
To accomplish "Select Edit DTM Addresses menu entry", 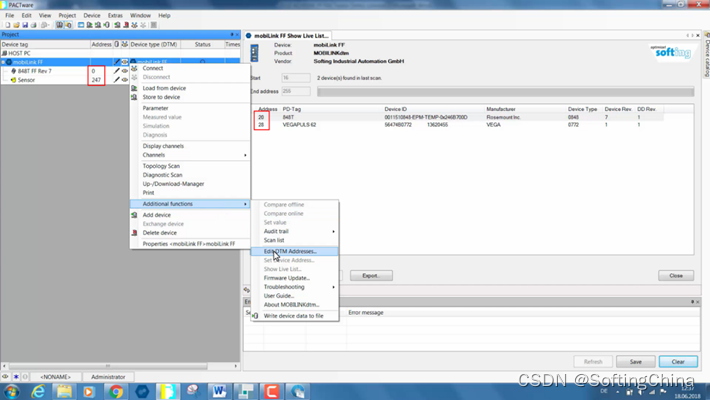I will click(x=290, y=251).
